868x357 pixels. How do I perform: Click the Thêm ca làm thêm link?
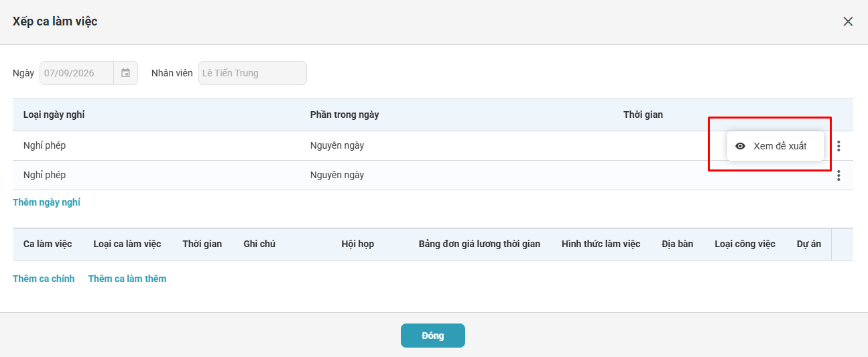(x=127, y=279)
